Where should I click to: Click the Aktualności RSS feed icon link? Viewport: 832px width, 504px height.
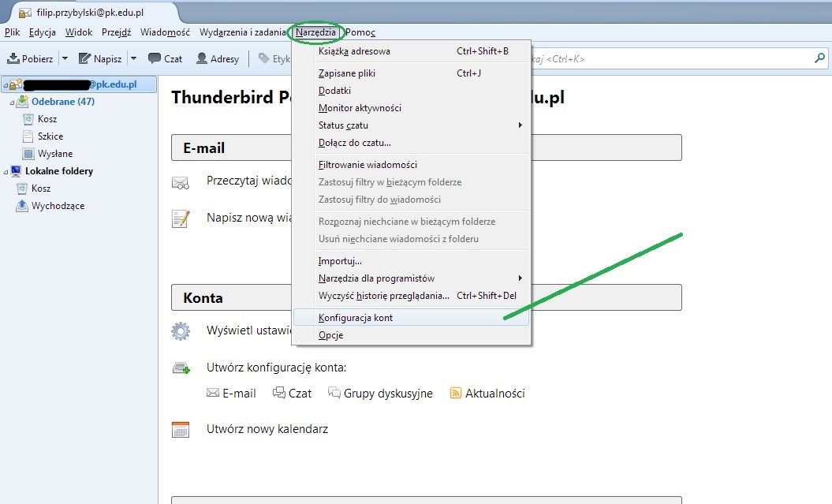(455, 393)
